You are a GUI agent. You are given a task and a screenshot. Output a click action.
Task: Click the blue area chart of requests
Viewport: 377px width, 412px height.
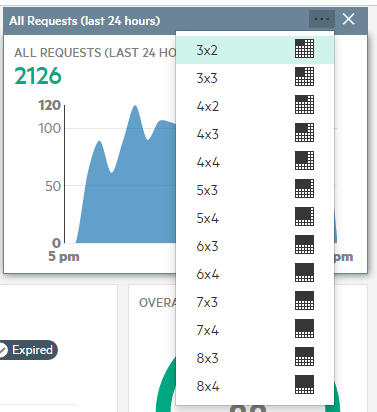coord(127,187)
